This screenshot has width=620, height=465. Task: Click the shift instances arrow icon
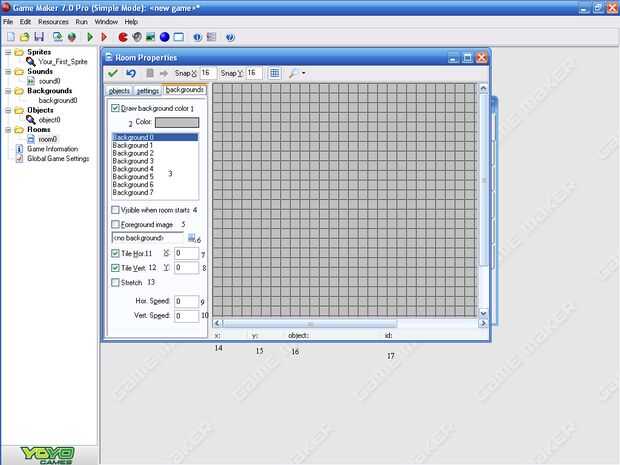pos(164,73)
